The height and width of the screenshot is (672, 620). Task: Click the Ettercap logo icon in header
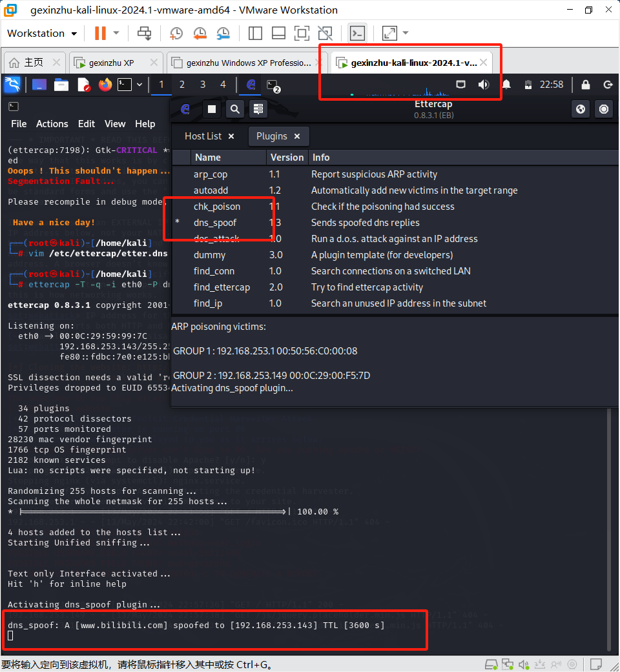[186, 109]
